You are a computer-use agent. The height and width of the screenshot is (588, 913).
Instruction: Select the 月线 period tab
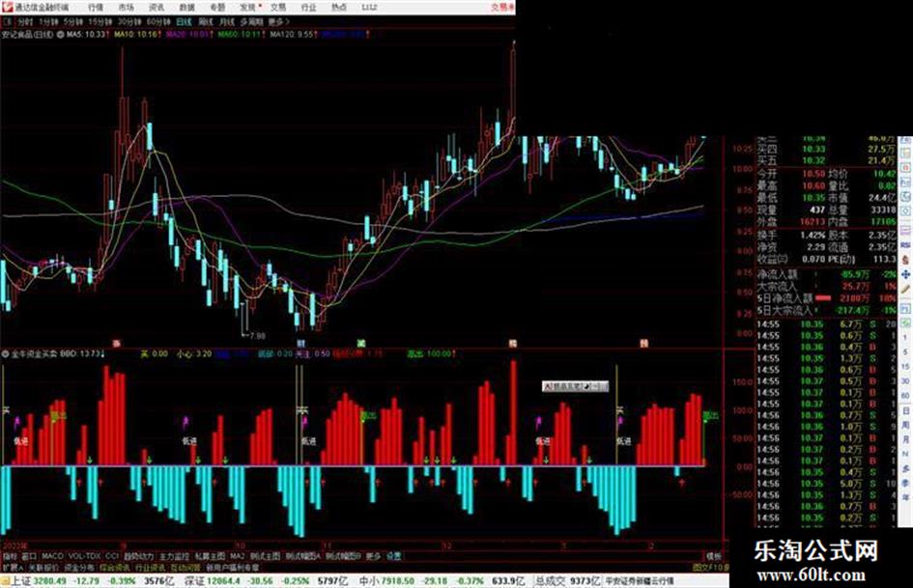[x=226, y=21]
